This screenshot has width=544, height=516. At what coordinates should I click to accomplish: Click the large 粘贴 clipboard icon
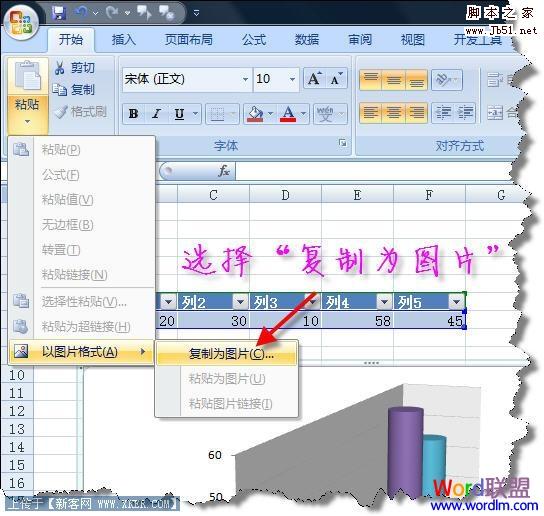27,76
